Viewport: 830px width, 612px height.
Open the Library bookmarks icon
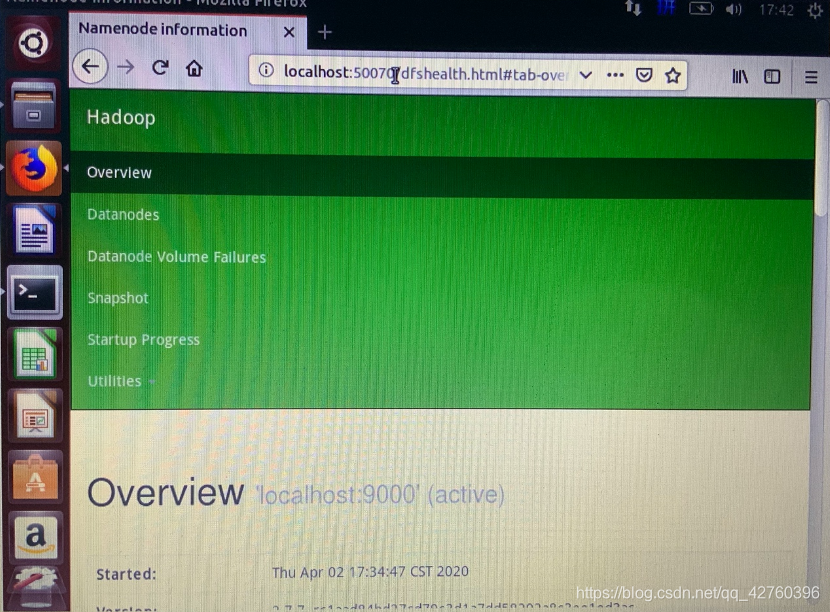tap(739, 77)
